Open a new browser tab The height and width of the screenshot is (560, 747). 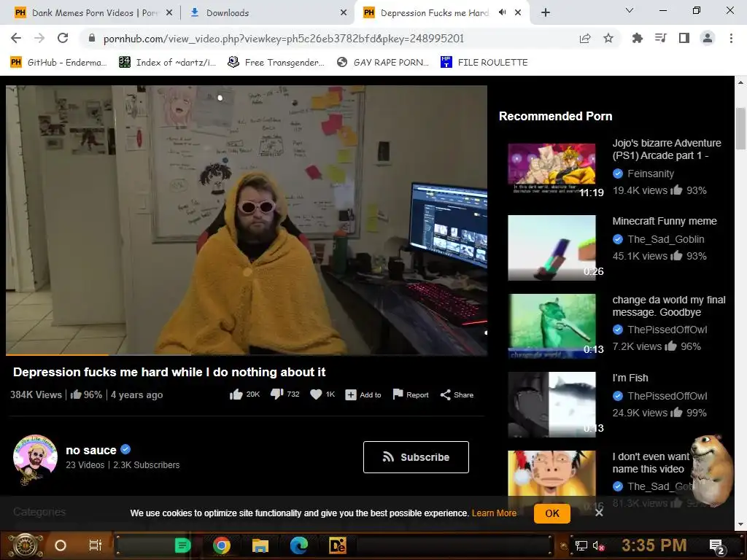click(546, 13)
